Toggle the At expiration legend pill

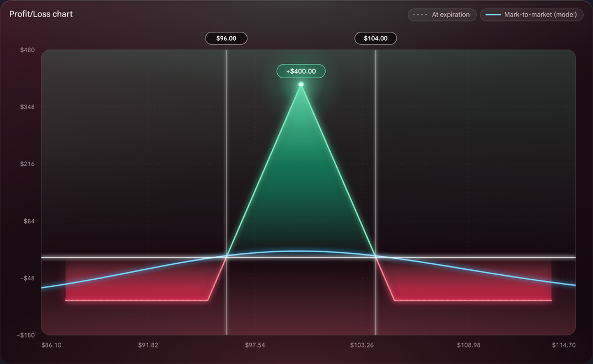[x=442, y=15]
